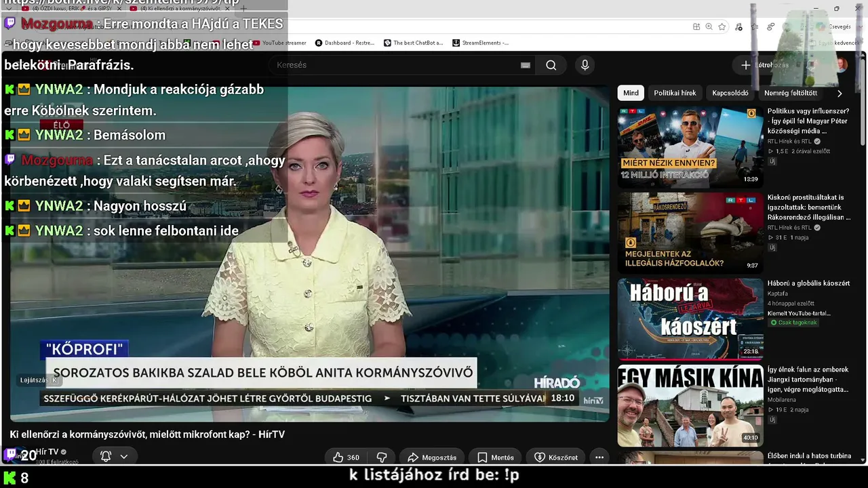868x488 pixels.
Task: Start voice search with the microphone icon
Action: [585, 65]
